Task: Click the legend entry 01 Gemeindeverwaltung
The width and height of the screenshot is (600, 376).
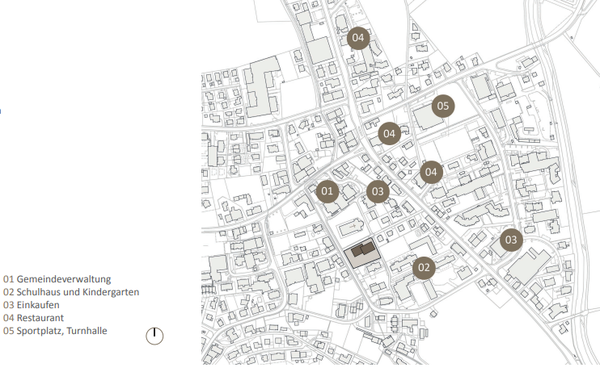Action: tap(57, 279)
